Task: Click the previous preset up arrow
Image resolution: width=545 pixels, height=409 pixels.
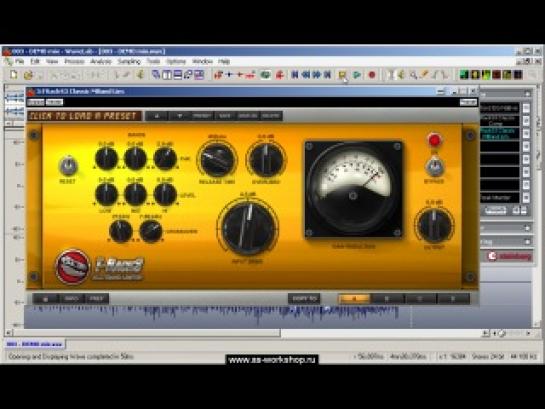Action: [157, 116]
